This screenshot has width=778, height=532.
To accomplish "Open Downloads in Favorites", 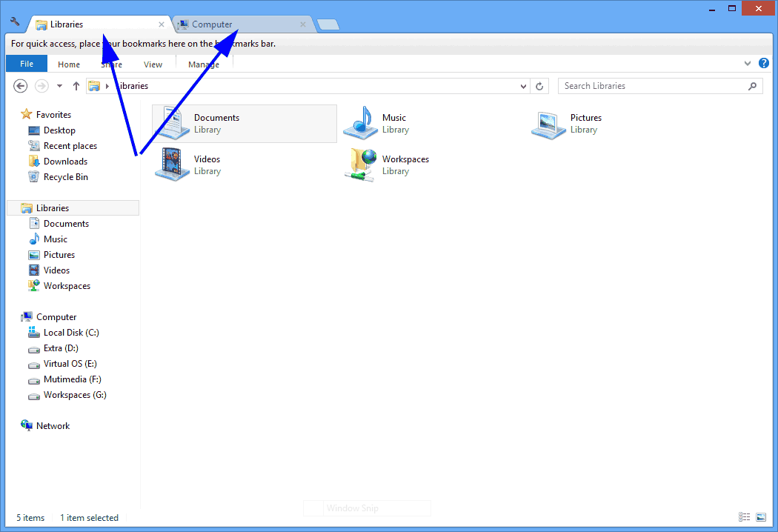I will coord(65,162).
